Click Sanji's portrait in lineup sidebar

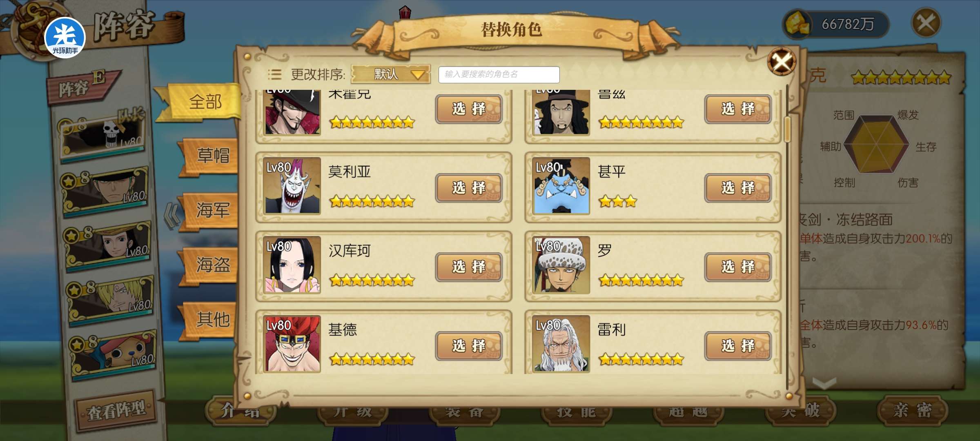(x=110, y=300)
